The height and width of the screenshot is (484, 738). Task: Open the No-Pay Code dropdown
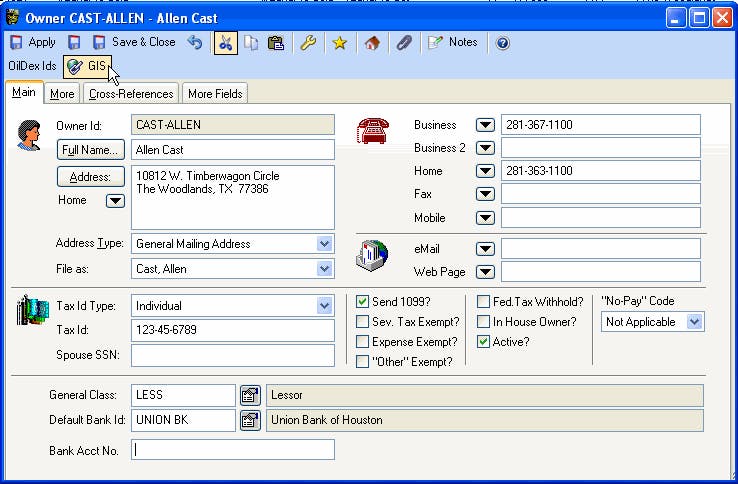[694, 322]
